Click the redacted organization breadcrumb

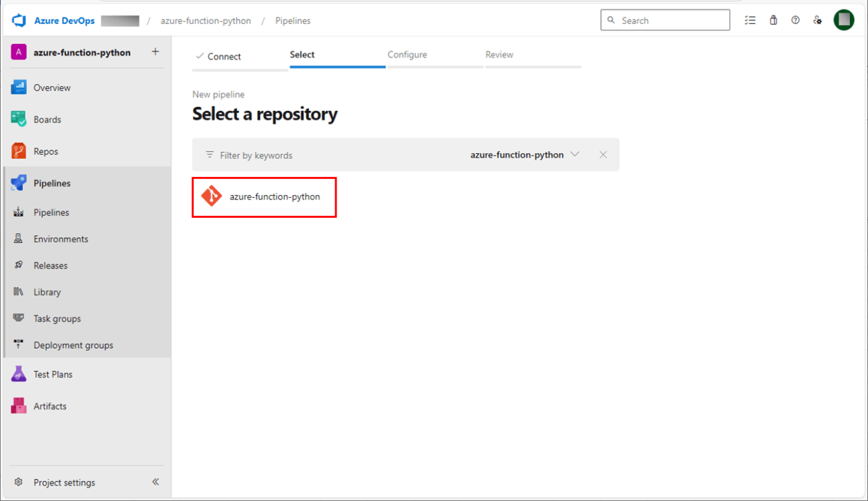(x=120, y=21)
